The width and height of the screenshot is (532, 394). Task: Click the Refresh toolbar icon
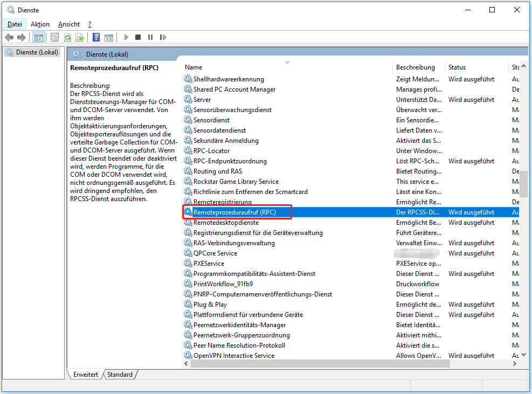click(67, 37)
